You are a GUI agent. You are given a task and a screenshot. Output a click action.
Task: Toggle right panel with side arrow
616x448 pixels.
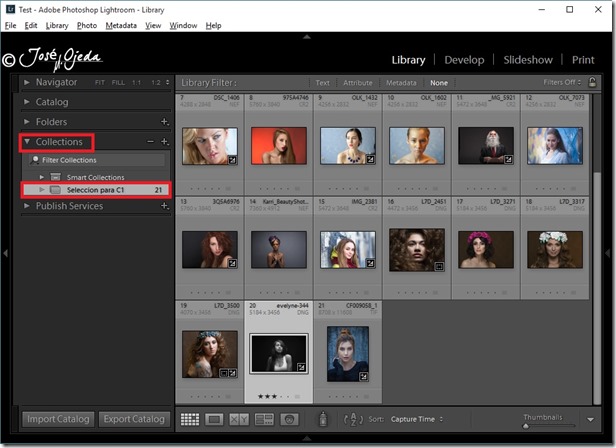pos(609,253)
